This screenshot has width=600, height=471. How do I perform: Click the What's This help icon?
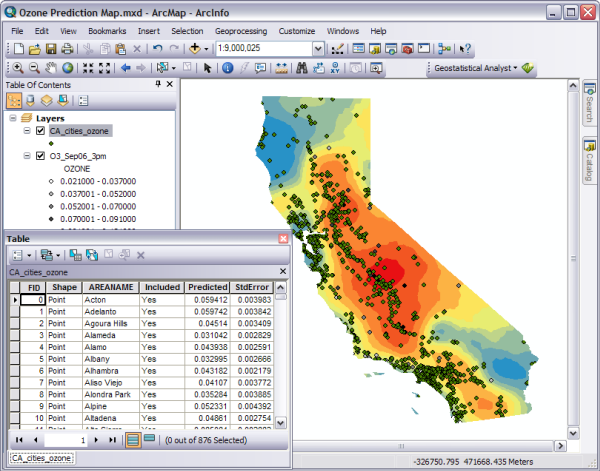point(465,49)
